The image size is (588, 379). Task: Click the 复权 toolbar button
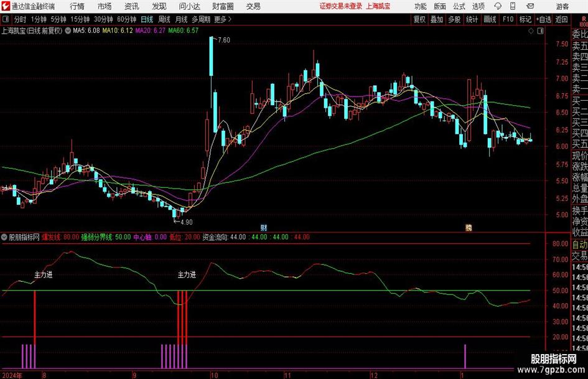419,19
